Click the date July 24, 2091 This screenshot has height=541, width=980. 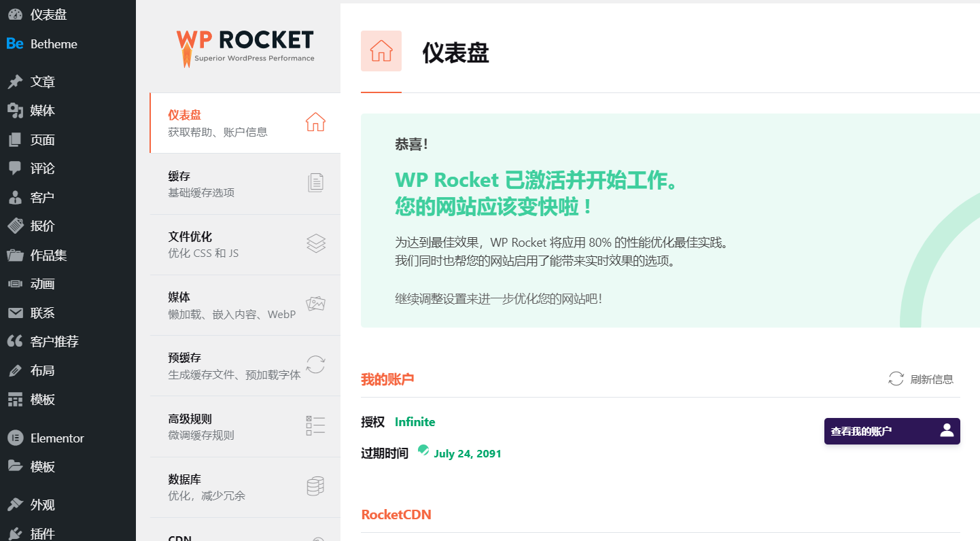pos(468,454)
